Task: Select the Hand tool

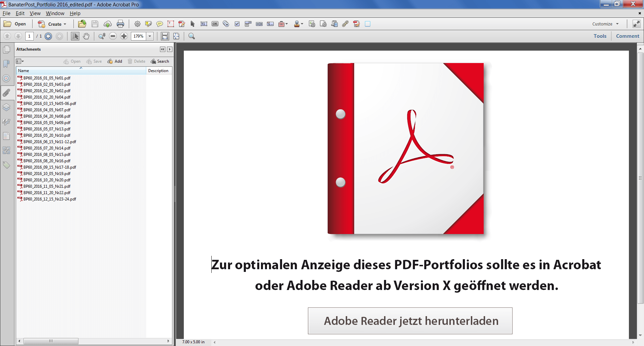Action: [86, 36]
